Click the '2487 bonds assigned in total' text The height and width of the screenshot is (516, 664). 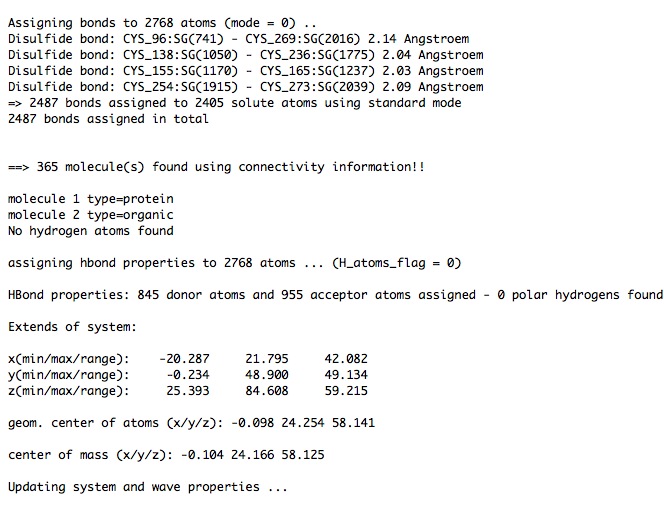click(108, 119)
